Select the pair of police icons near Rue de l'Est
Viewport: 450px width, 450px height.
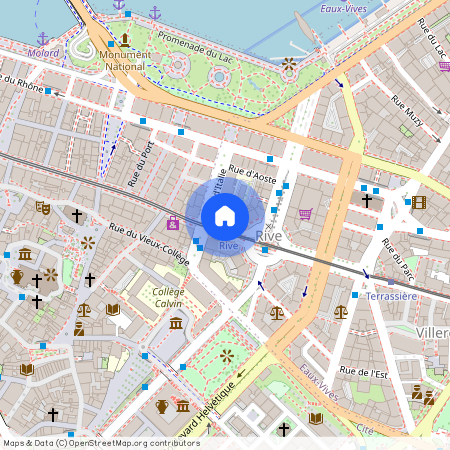click(423, 394)
